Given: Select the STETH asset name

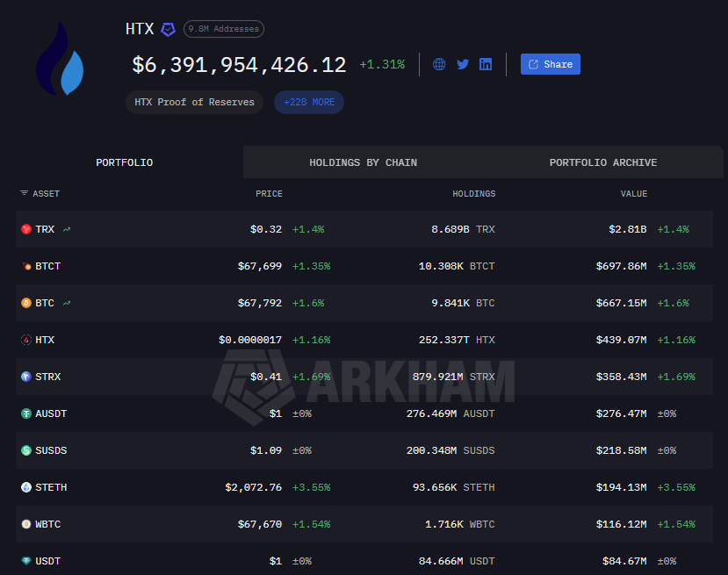Looking at the screenshot, I should click(x=51, y=487).
